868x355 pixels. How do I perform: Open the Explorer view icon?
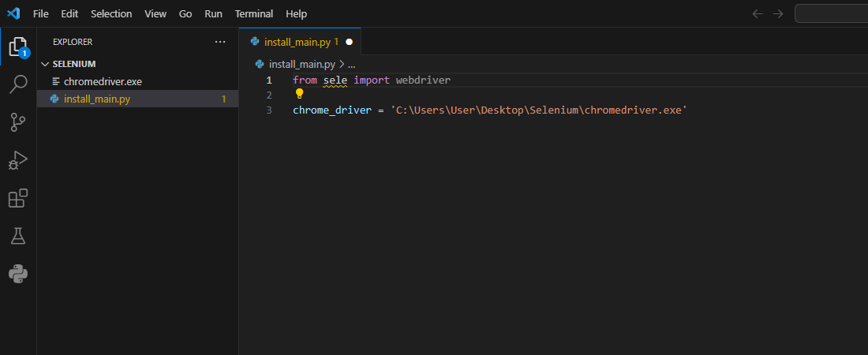point(18,47)
